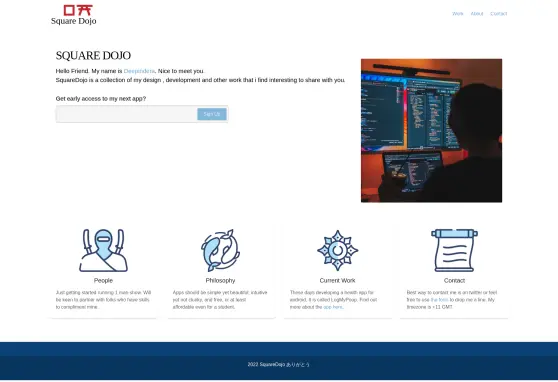Screen dimensions: 558x382
Task: Open the 'app here' link
Action: click(333, 307)
